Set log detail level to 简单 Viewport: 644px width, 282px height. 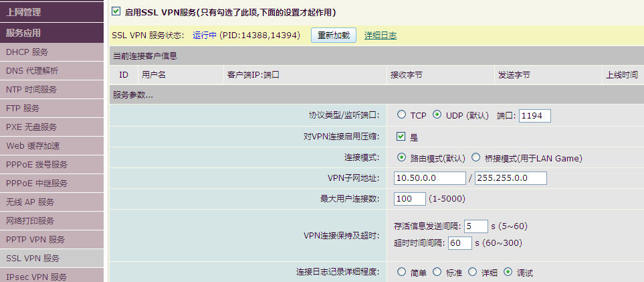(x=401, y=272)
